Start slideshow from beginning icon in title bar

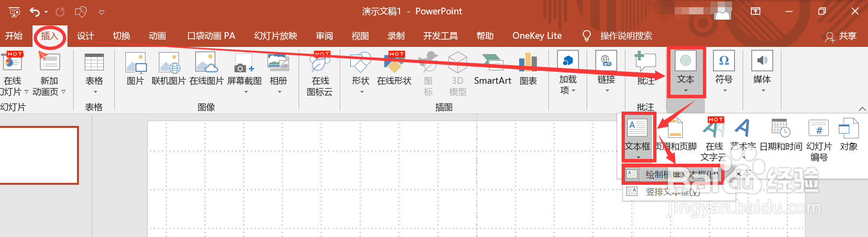pos(14,11)
